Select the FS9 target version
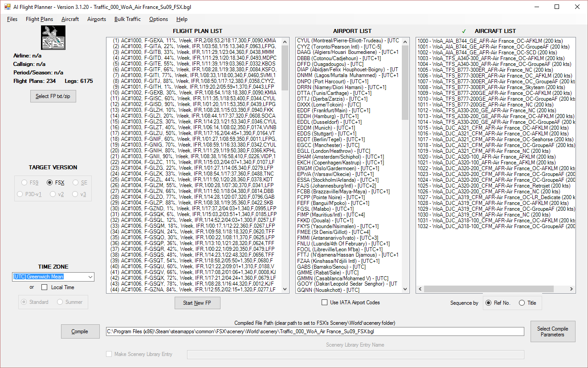 pyautogui.click(x=29, y=183)
